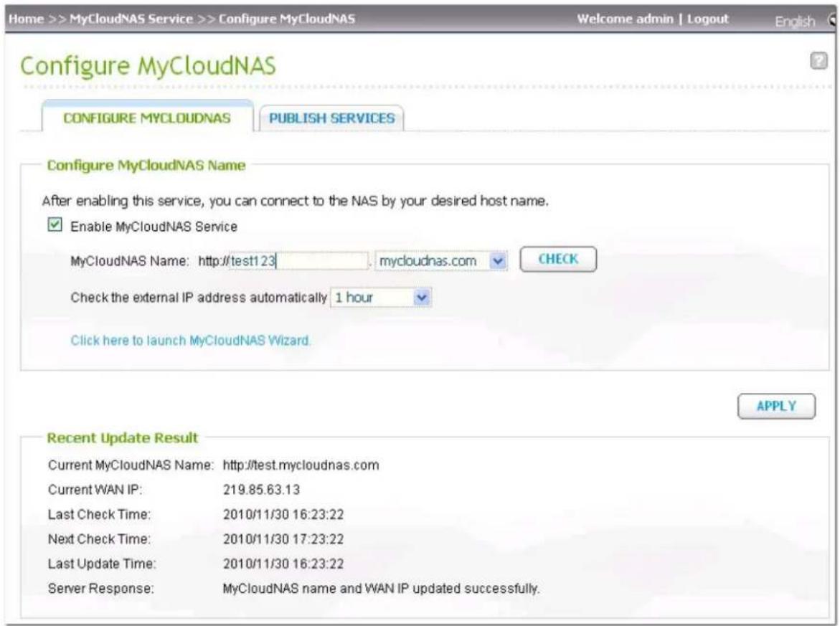This screenshot has height=626, width=840.
Task: Click the Configure MyCloudNAS page heading
Action: point(148,66)
